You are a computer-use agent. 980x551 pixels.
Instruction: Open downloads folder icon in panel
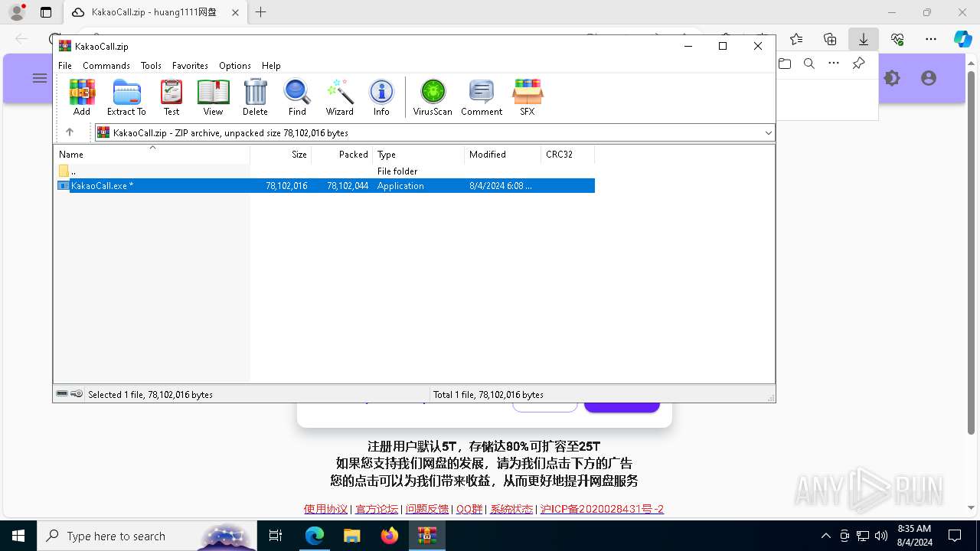pyautogui.click(x=785, y=64)
